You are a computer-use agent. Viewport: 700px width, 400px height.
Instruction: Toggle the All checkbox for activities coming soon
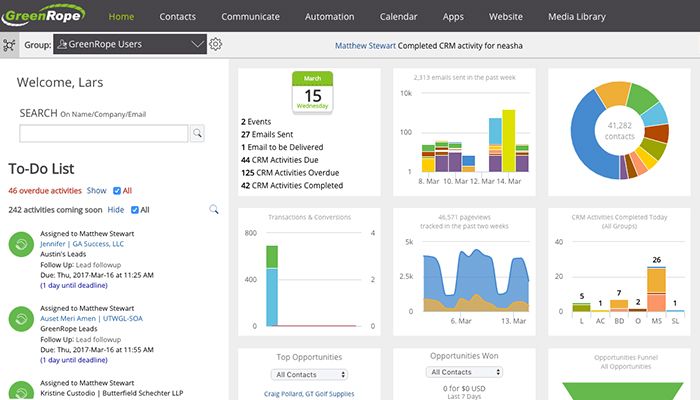(135, 210)
